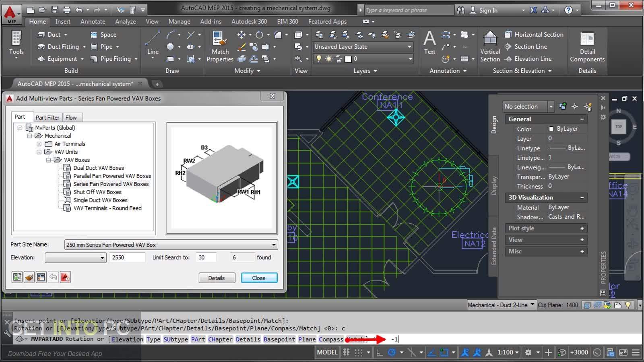The height and width of the screenshot is (362, 644).
Task: Toggle the layer freeze sun icon
Action: [x=329, y=59]
